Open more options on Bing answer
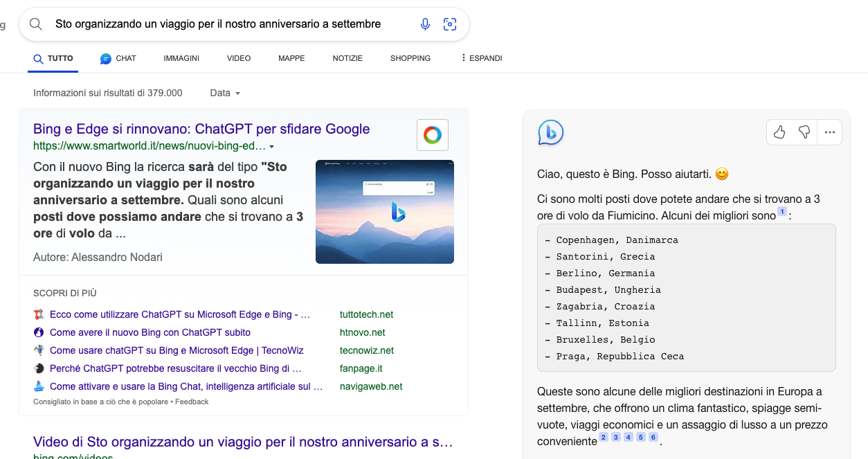Viewport: 868px width, 459px height. coord(830,132)
